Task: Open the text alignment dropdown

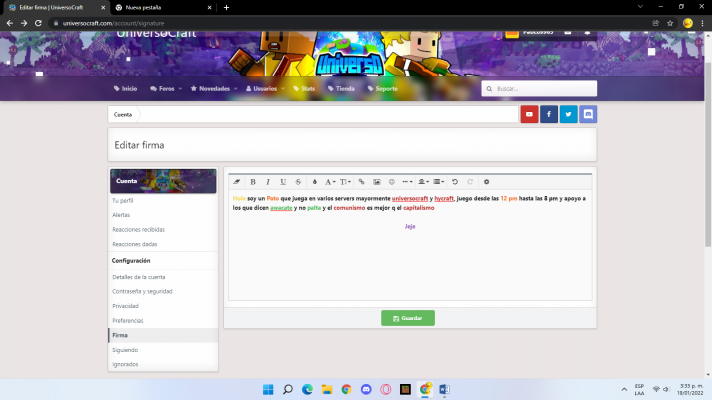Action: pyautogui.click(x=423, y=182)
